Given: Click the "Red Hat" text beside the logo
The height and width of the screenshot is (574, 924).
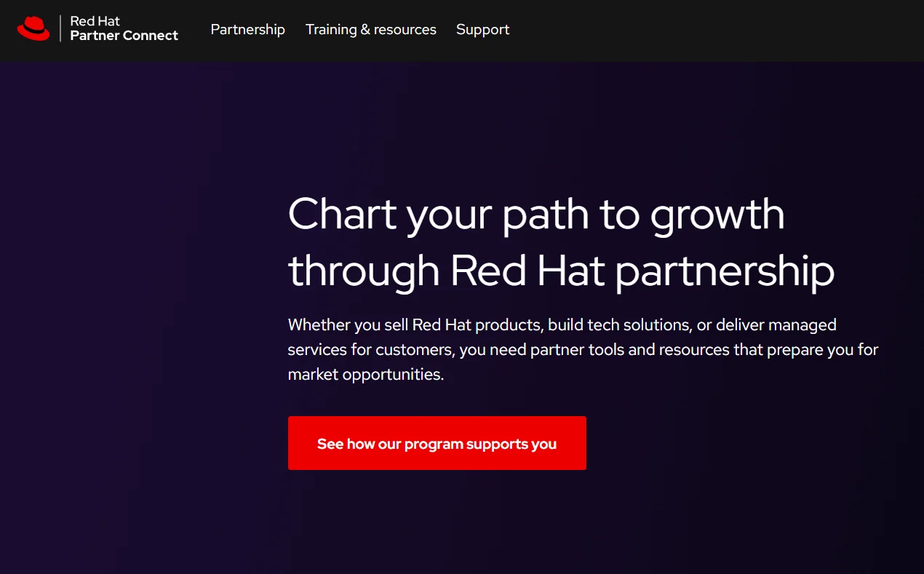Looking at the screenshot, I should click(x=95, y=22).
